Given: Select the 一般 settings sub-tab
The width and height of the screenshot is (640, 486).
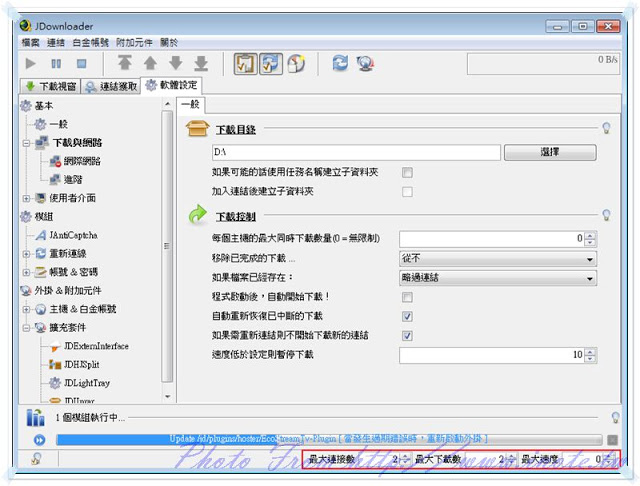Looking at the screenshot, I should [x=191, y=104].
